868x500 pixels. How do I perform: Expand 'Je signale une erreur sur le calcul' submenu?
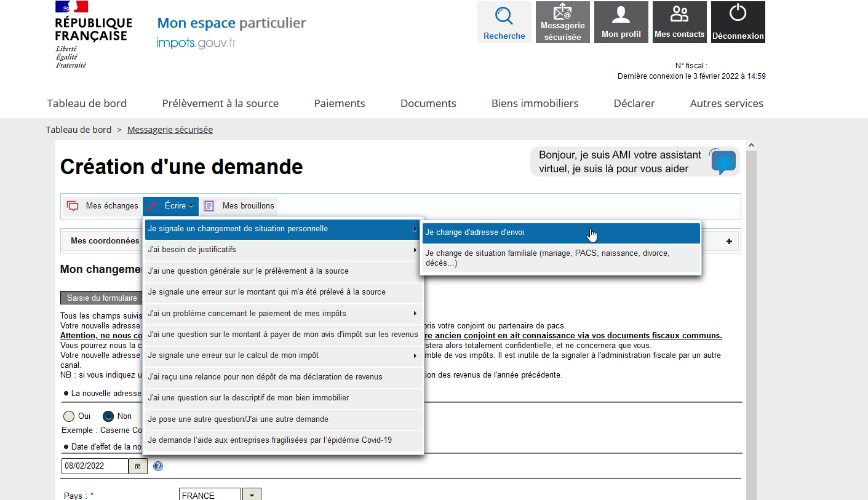point(283,355)
